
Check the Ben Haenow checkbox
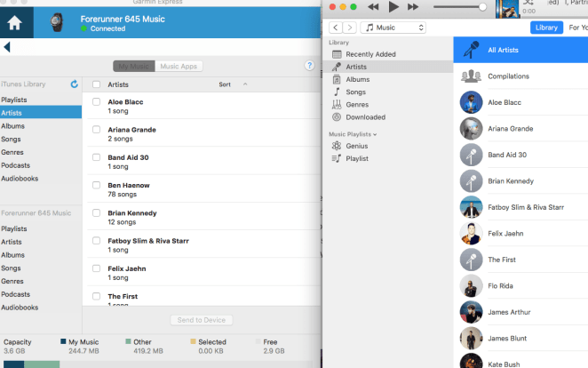click(97, 185)
